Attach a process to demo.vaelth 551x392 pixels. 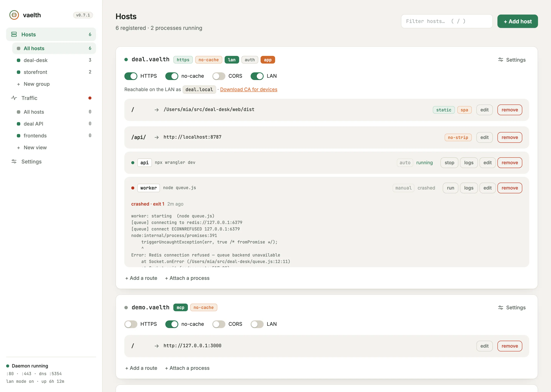point(187,368)
